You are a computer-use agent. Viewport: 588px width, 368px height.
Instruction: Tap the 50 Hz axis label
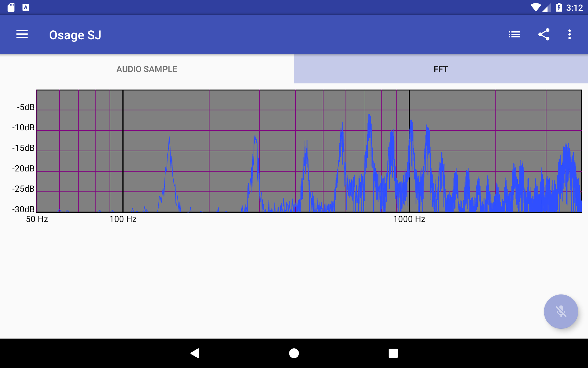click(37, 219)
